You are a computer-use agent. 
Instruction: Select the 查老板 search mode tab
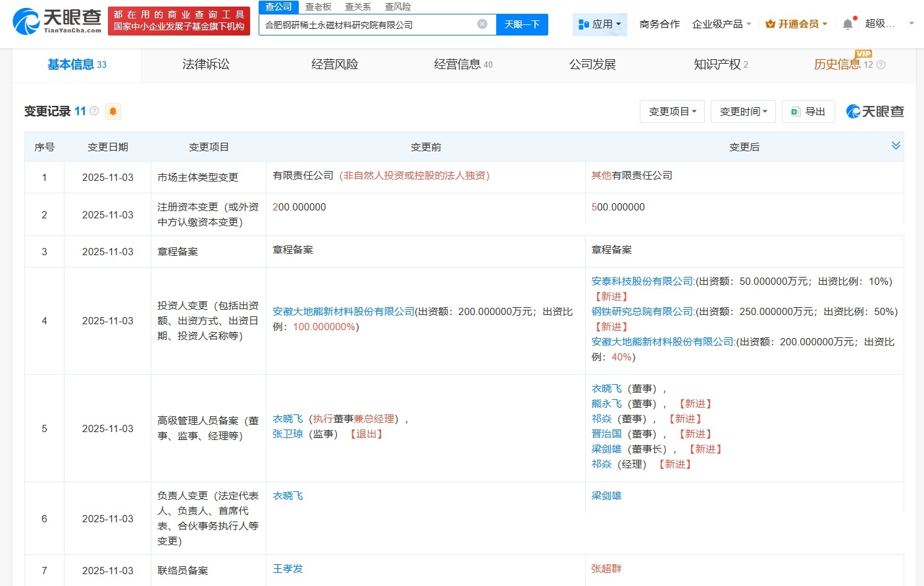coord(318,7)
